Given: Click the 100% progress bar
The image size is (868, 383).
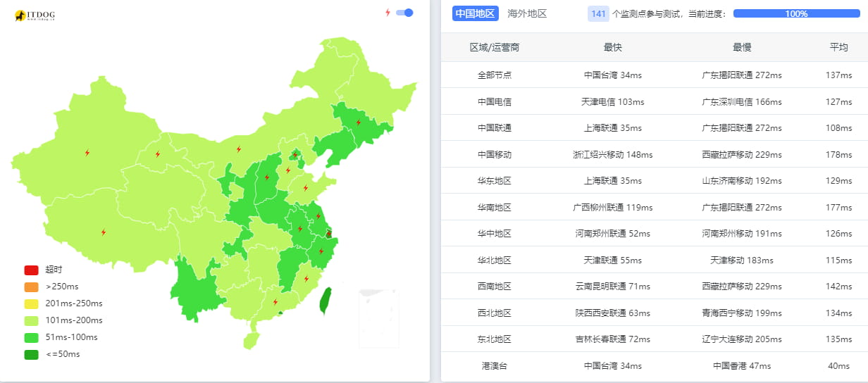Looking at the screenshot, I should pyautogui.click(x=796, y=13).
